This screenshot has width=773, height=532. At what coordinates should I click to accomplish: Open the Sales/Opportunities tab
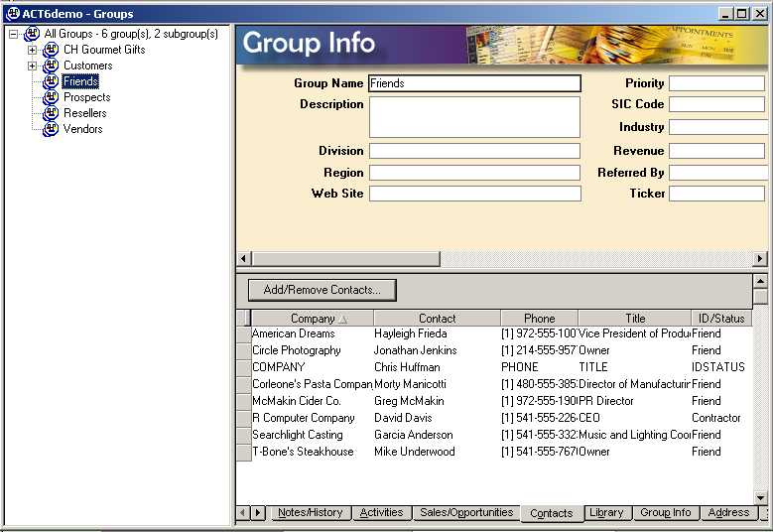pos(466,513)
